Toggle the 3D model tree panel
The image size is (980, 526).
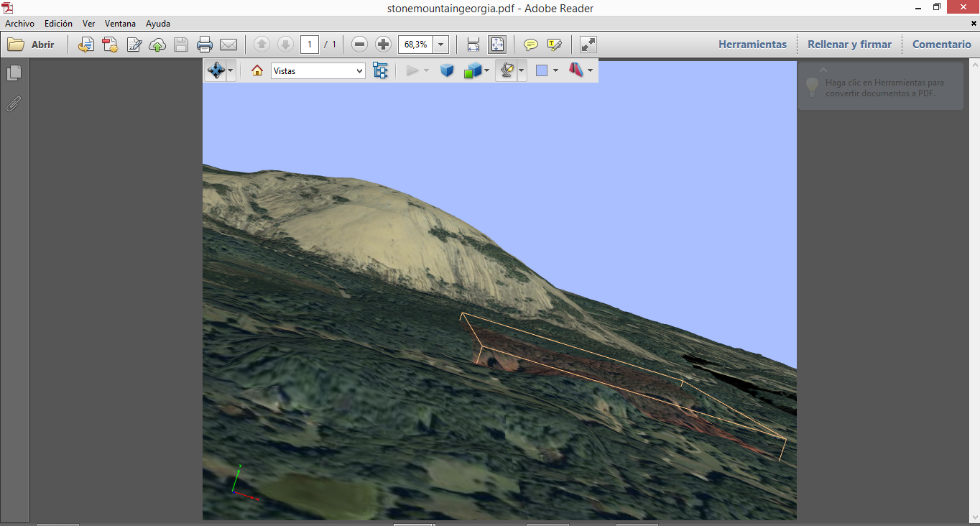tap(380, 70)
